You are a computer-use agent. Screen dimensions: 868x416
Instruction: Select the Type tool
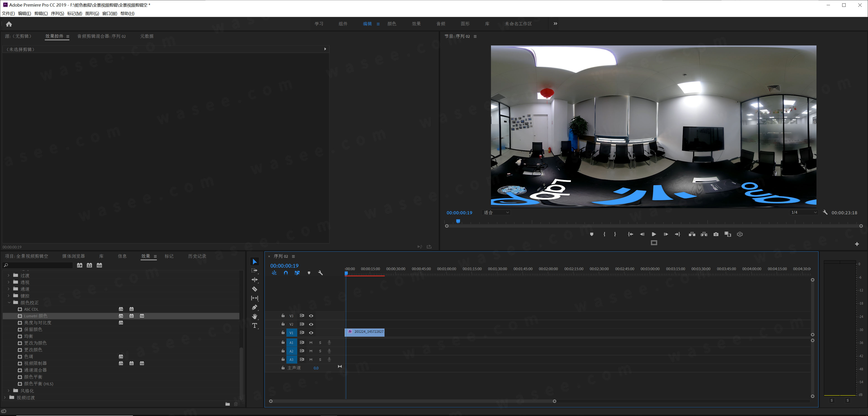point(254,325)
